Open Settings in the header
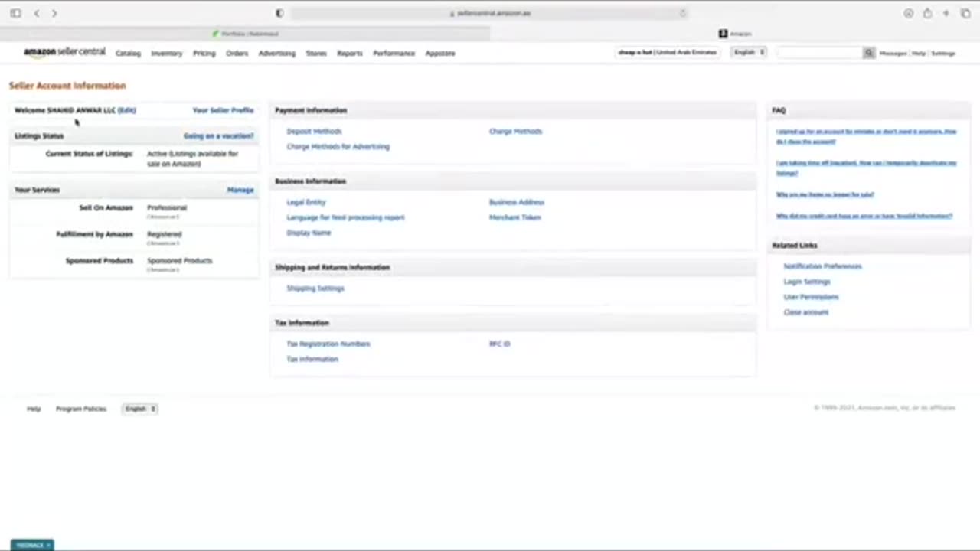The height and width of the screenshot is (551, 980). [943, 54]
